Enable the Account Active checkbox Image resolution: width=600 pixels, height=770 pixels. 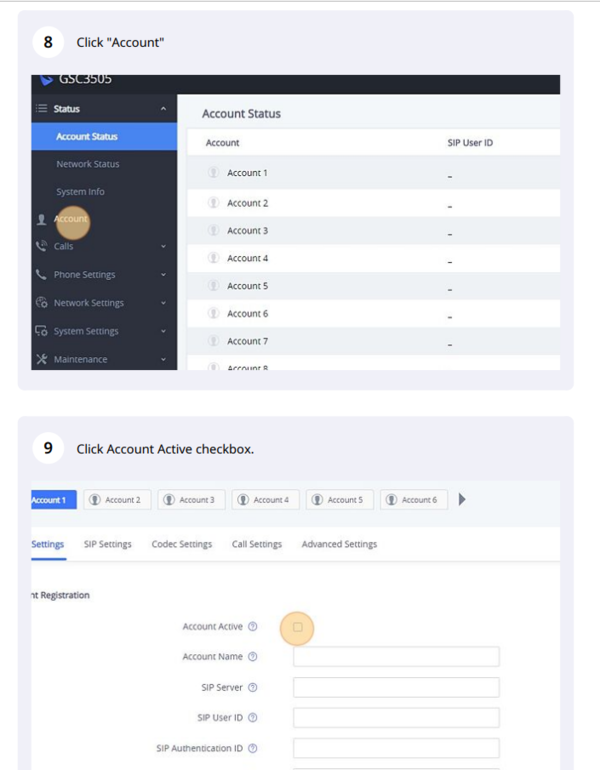click(298, 627)
